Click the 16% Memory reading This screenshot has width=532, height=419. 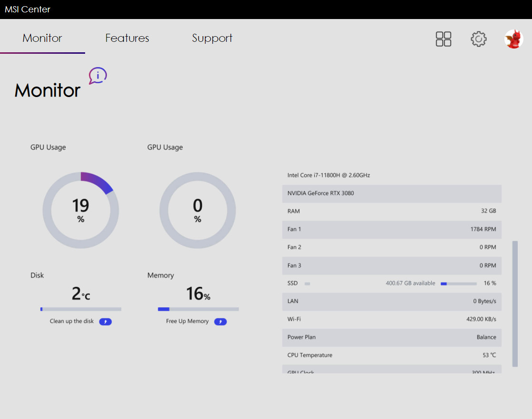pyautogui.click(x=198, y=294)
